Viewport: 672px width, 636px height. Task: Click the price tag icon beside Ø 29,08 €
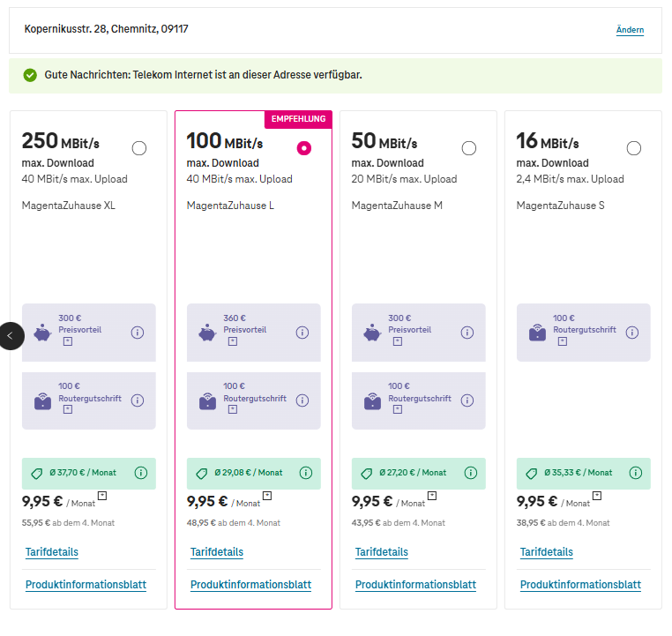(x=202, y=474)
